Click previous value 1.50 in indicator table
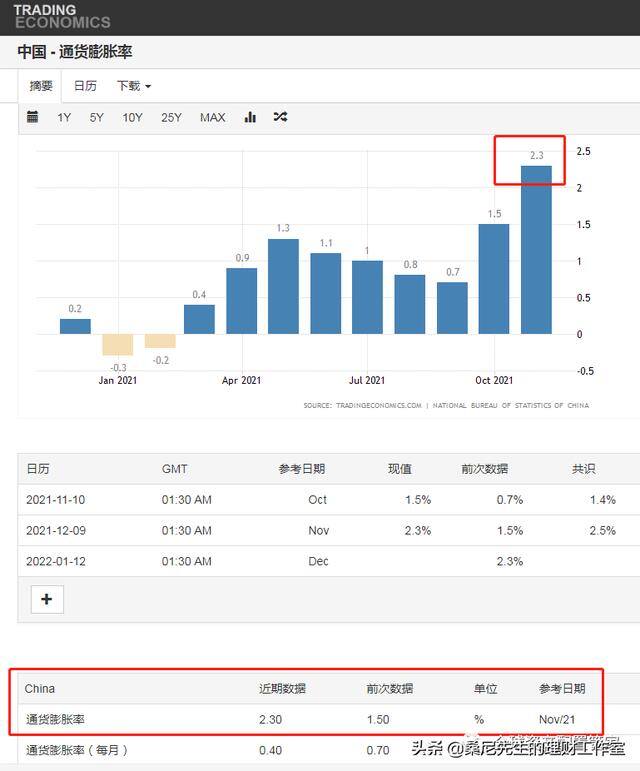640x771 pixels. click(x=378, y=719)
